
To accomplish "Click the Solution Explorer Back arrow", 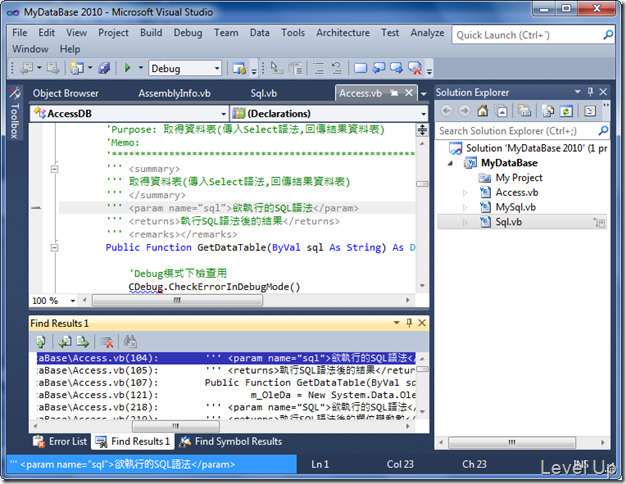I will click(x=446, y=111).
